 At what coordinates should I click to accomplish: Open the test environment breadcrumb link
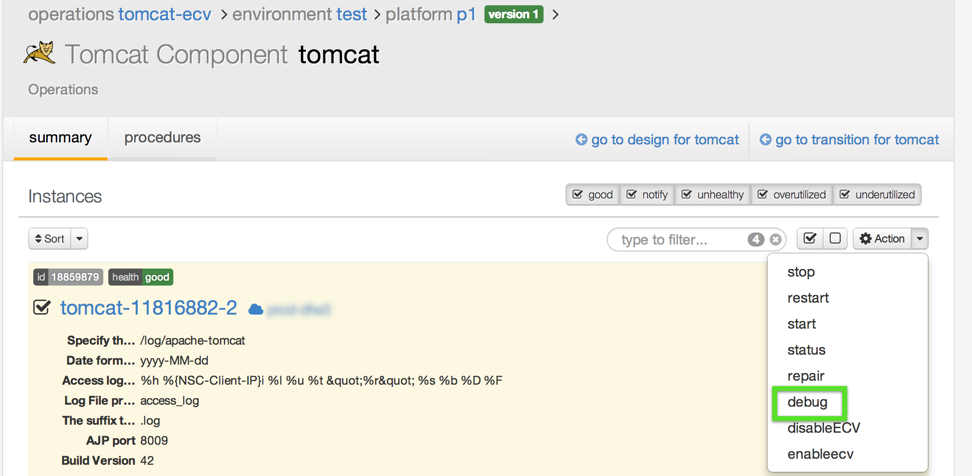coord(352,14)
